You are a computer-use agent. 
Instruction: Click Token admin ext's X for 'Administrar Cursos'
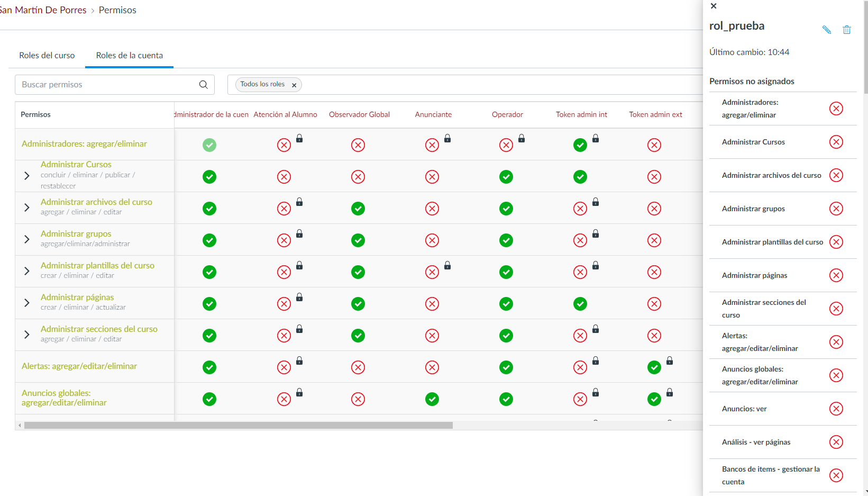tap(654, 177)
